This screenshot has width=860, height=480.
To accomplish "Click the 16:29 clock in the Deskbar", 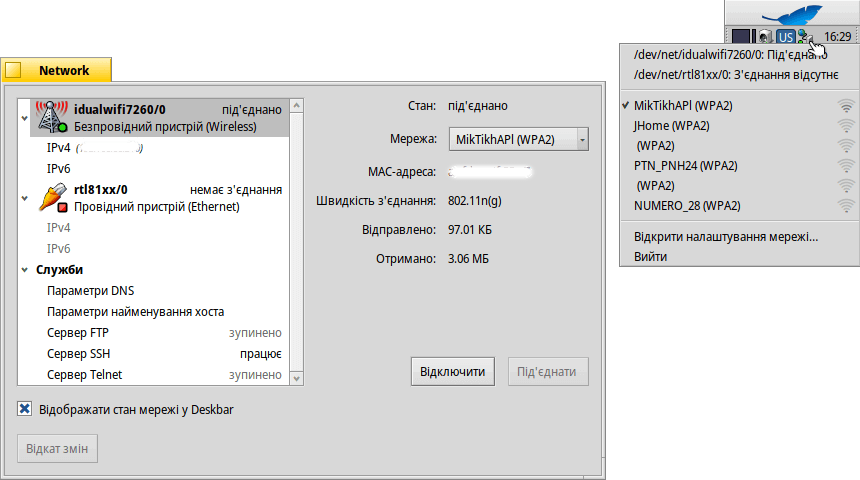I will coord(838,37).
